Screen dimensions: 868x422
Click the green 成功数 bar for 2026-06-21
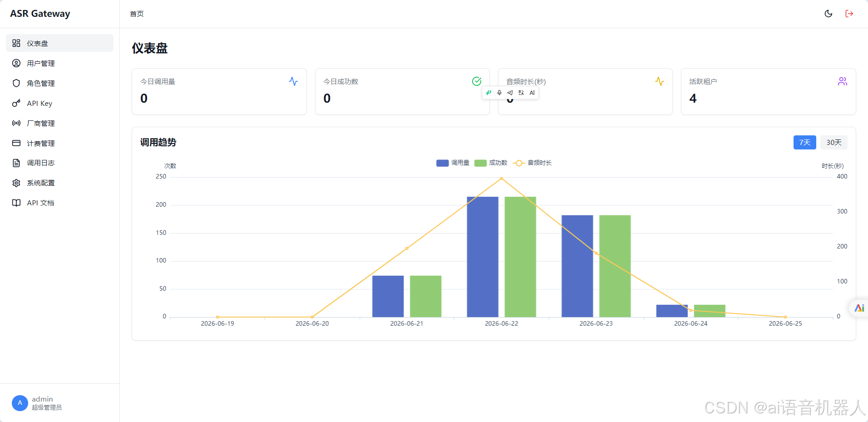point(426,296)
